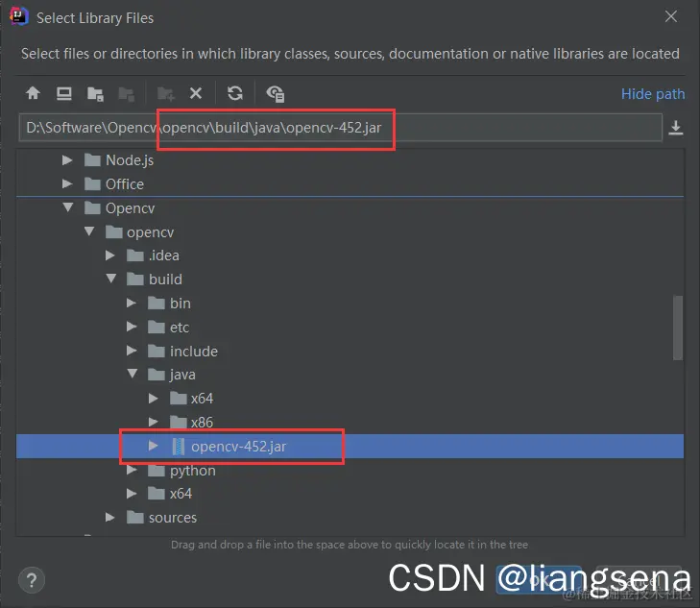
Task: Collapse the Opencv folder
Action: 67,207
